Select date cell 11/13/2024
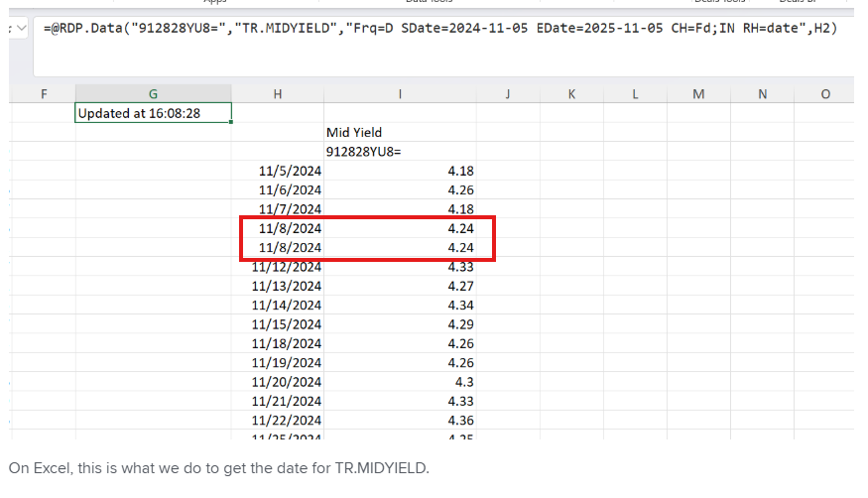868x498 pixels. [278, 286]
